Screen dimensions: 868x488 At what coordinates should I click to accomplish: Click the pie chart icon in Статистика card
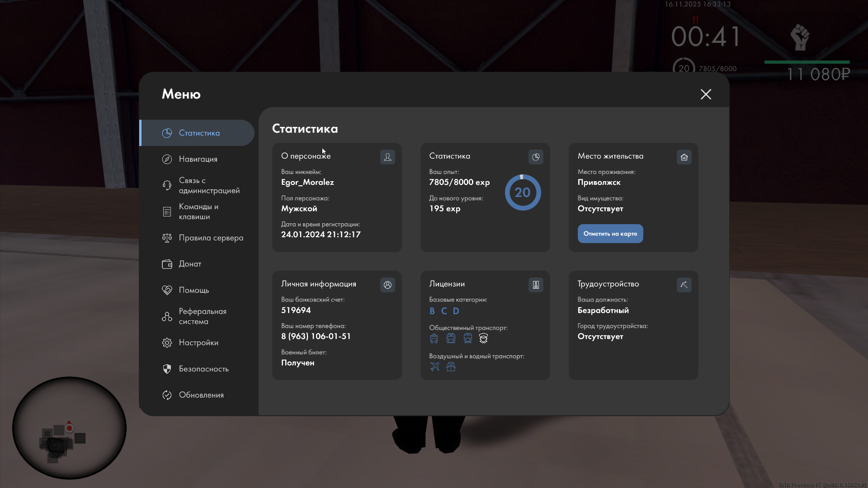(x=536, y=157)
